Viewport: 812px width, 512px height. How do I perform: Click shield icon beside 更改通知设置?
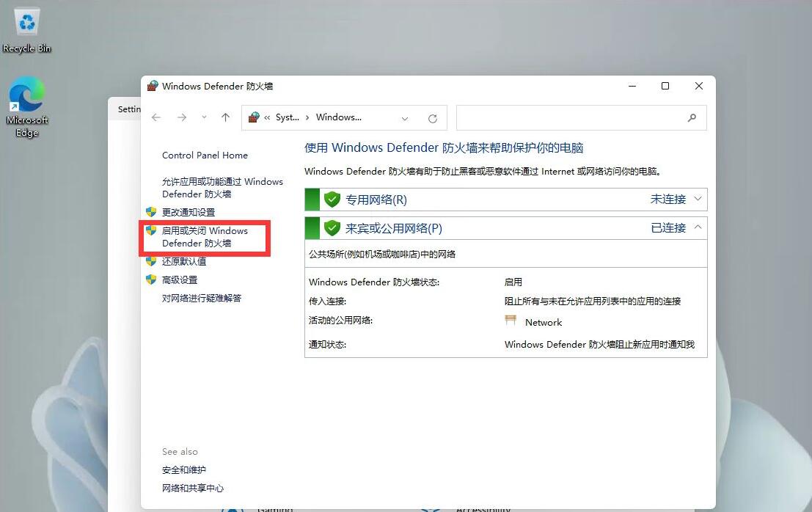(x=151, y=212)
